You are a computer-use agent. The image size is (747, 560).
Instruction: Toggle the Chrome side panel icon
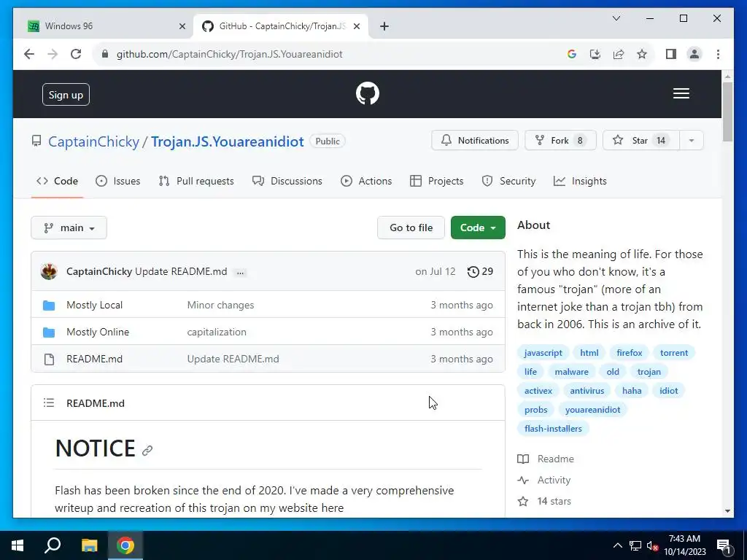click(x=671, y=54)
